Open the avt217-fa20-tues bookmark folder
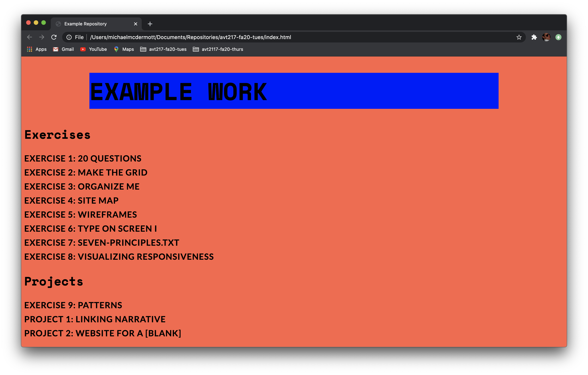Screen dimensions: 588x375 (163, 49)
